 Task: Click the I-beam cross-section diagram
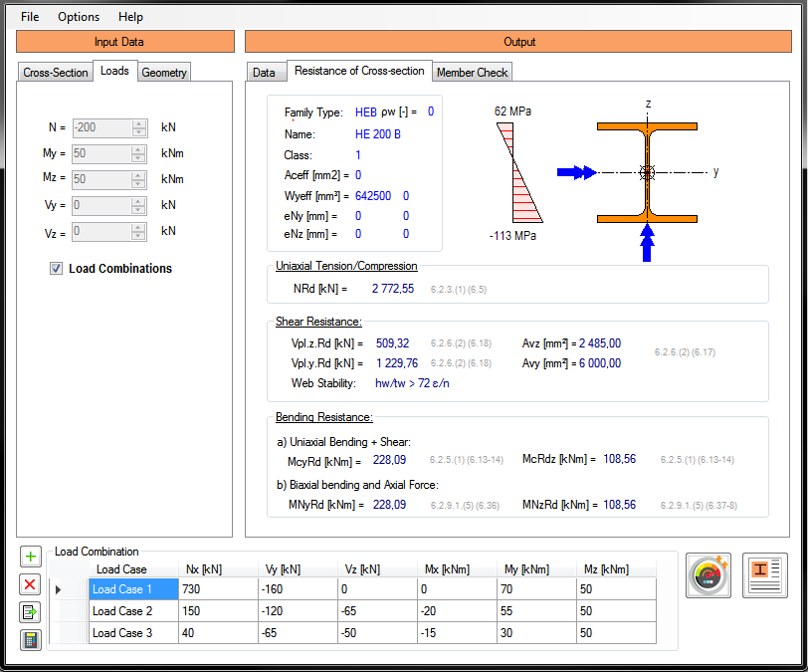coord(647,173)
